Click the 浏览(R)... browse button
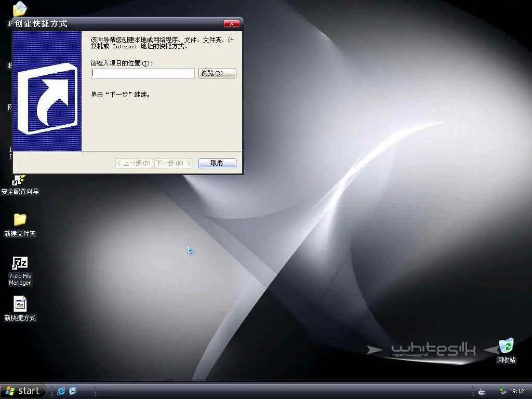 coord(217,73)
